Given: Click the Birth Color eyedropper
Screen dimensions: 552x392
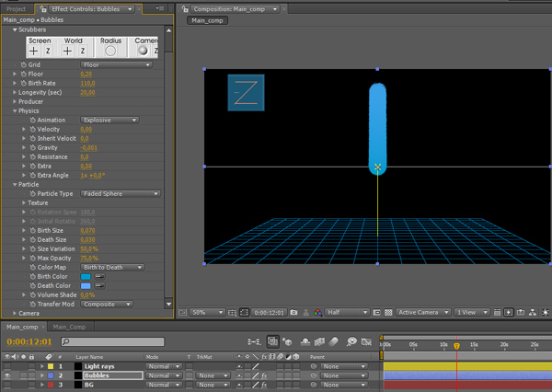Looking at the screenshot, I should [x=100, y=276].
